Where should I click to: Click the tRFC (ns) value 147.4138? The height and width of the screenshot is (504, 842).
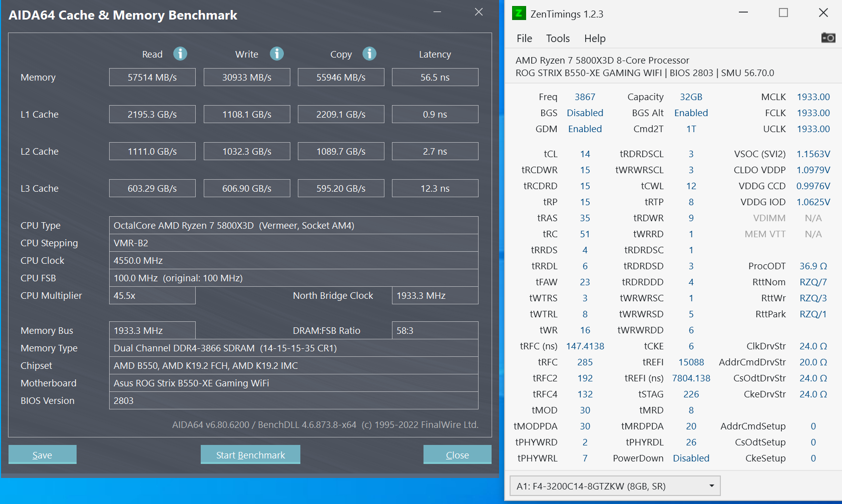pyautogui.click(x=585, y=346)
